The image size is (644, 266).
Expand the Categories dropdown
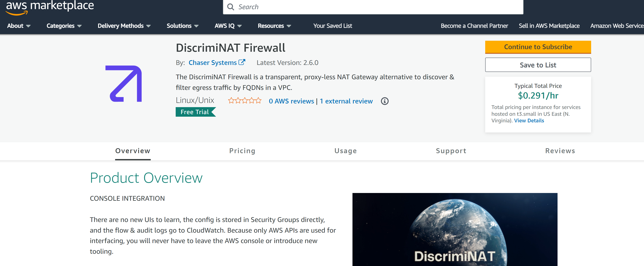pyautogui.click(x=63, y=25)
